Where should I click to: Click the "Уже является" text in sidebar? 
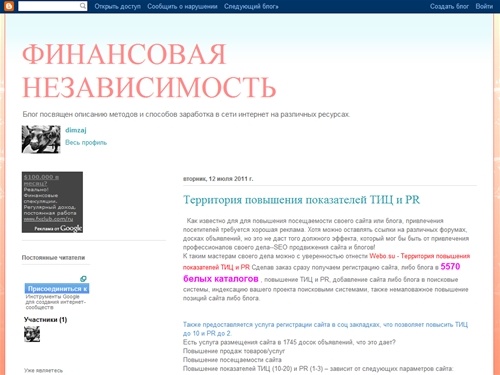(43, 370)
